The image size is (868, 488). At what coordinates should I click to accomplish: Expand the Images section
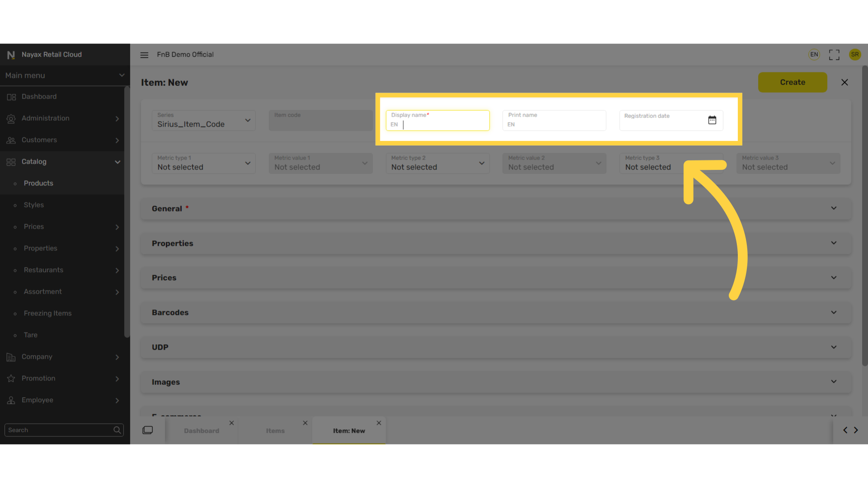coord(496,382)
